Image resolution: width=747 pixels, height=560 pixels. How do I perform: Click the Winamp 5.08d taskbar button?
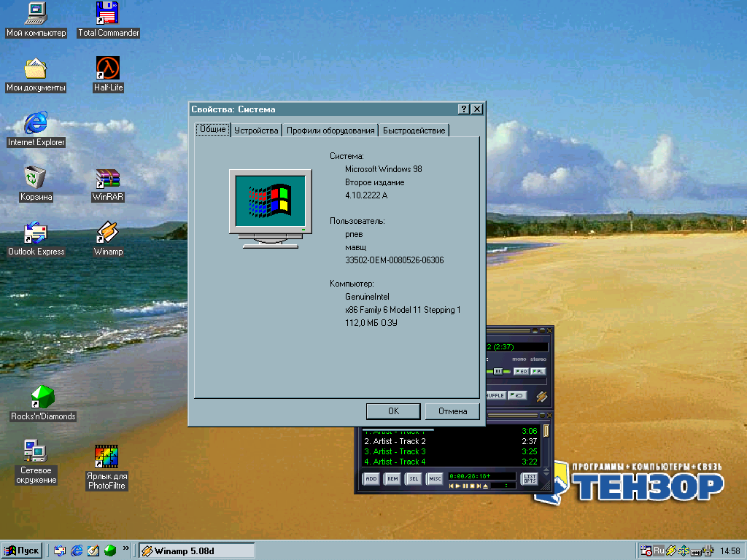tap(197, 551)
